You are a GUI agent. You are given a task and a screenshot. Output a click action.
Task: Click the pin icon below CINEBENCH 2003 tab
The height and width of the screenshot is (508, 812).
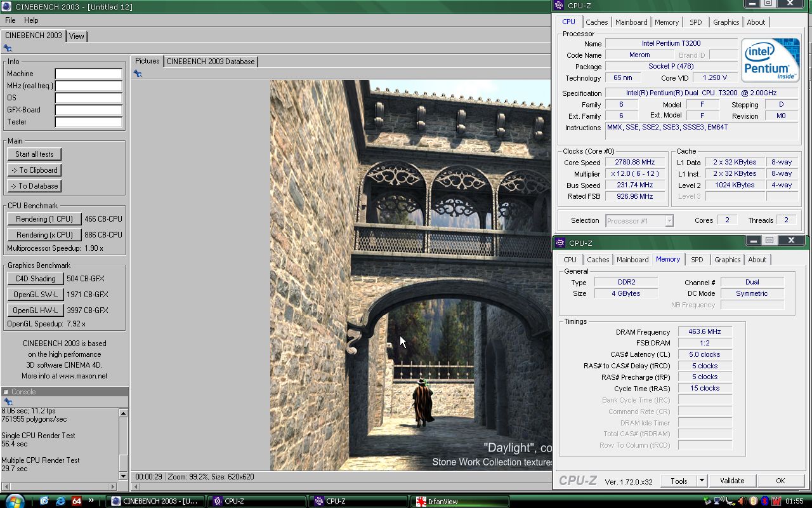(x=8, y=48)
